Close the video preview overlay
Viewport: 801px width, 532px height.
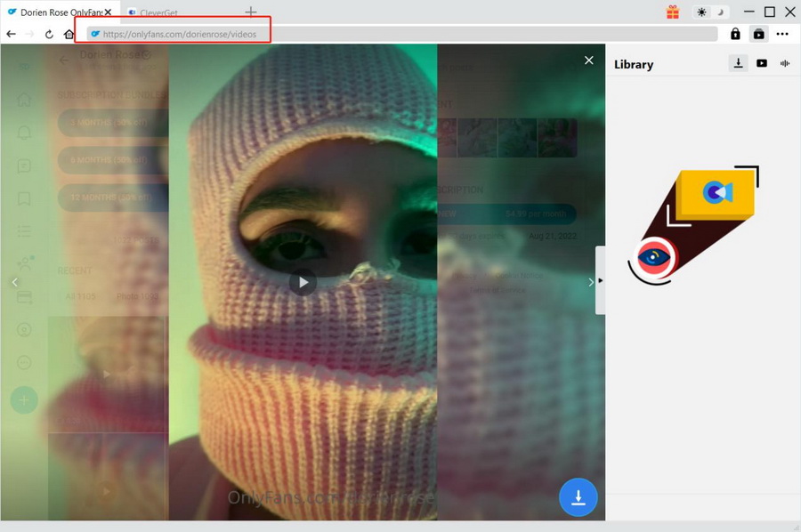tap(588, 60)
